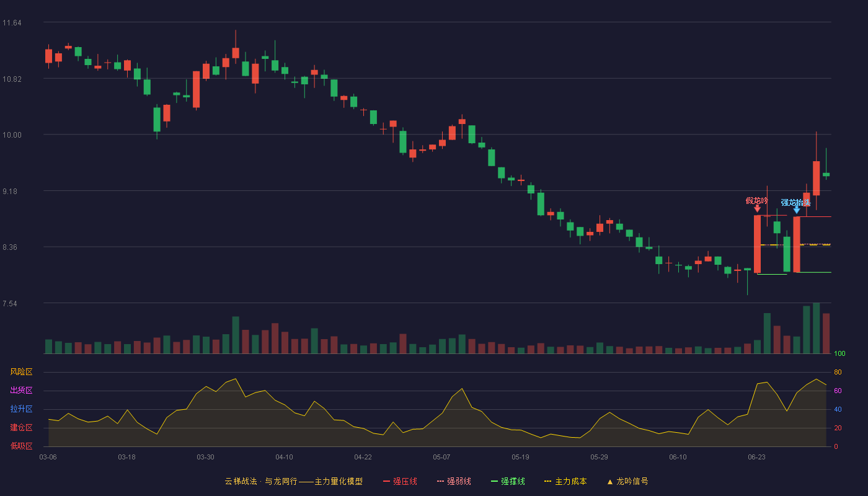Click the 05-07 date label
The image size is (868, 496).
click(441, 457)
